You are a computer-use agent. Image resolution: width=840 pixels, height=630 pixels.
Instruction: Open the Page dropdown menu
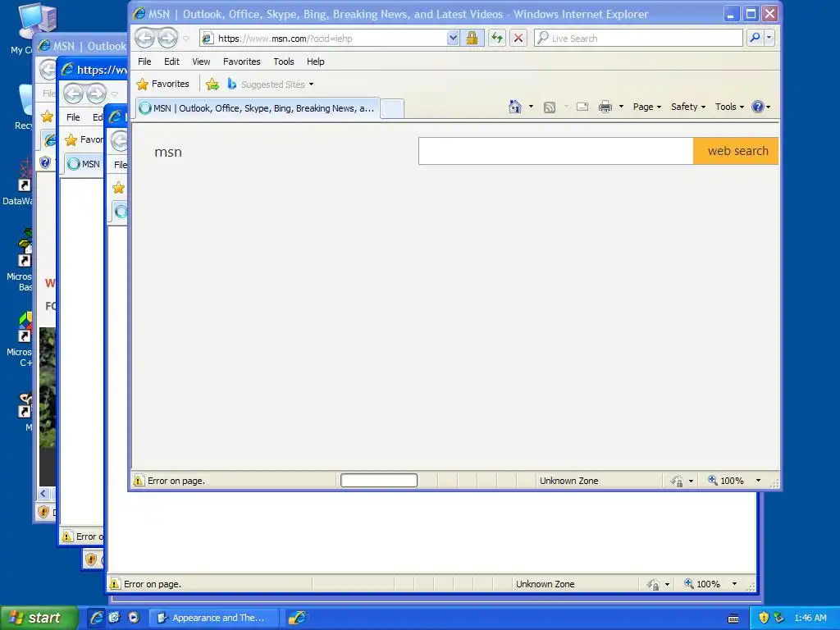(647, 107)
